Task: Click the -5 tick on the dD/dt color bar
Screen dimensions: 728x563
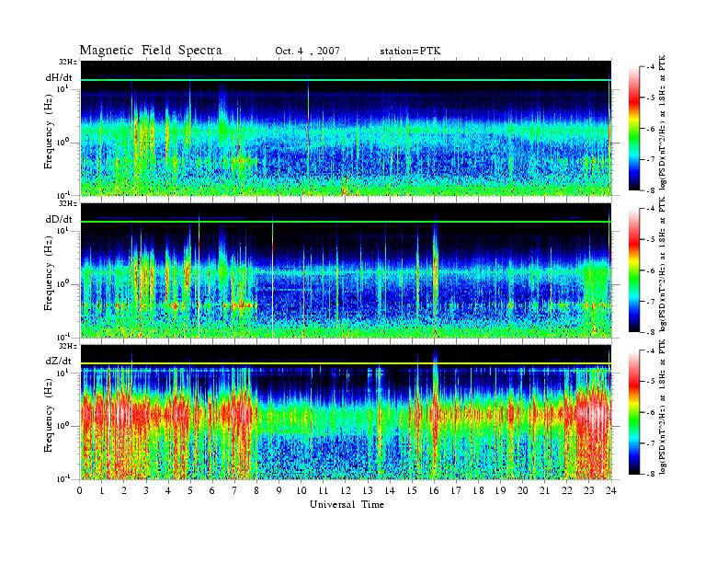Action: 649,240
